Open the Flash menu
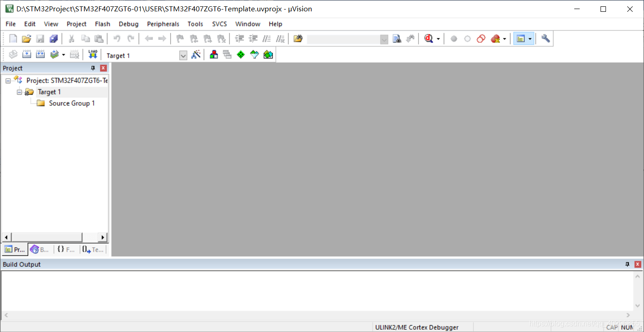This screenshot has height=332, width=644. click(x=102, y=24)
